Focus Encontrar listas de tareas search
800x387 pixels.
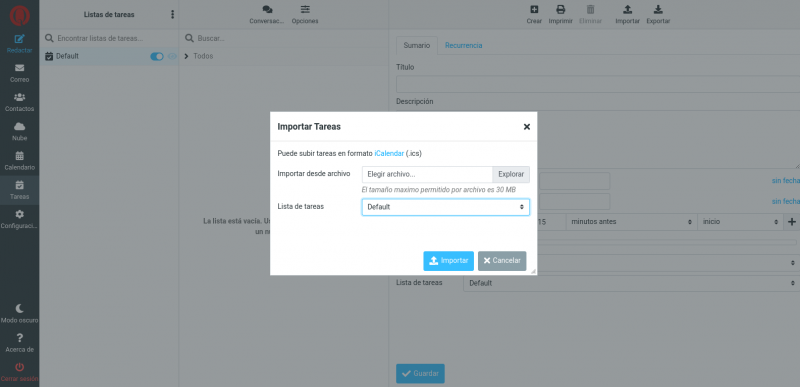pos(109,38)
